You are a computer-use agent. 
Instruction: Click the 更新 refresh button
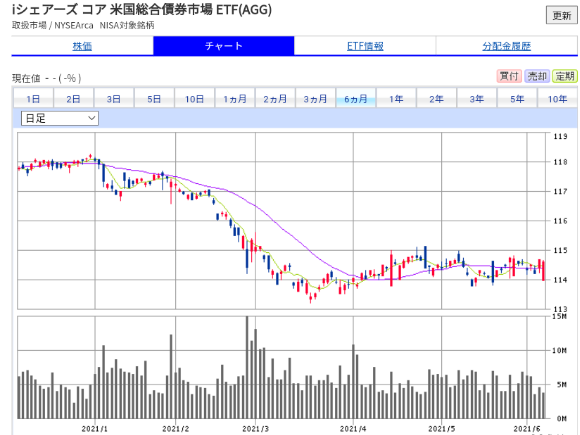pyautogui.click(x=562, y=16)
